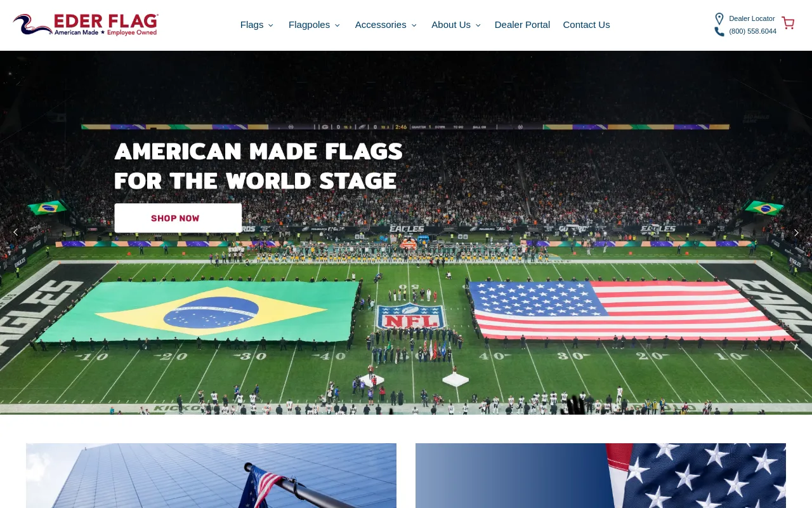The height and width of the screenshot is (508, 812).
Task: Open the Contact Us page
Action: click(586, 25)
